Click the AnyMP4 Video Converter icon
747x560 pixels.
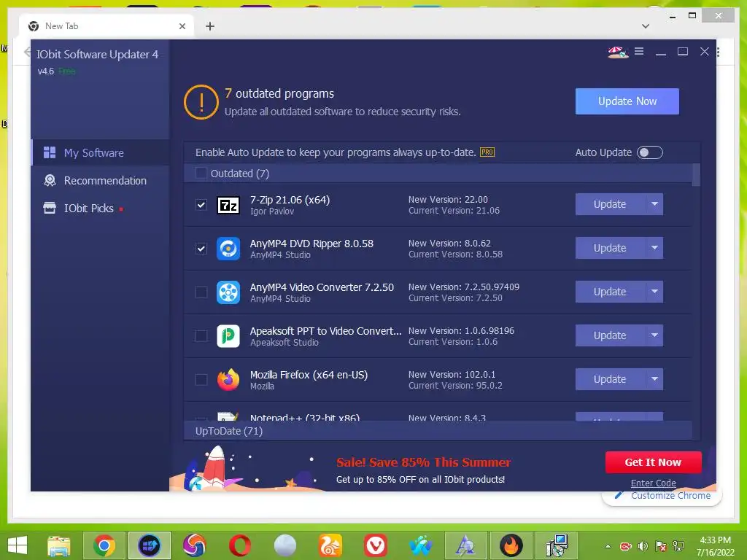[228, 292]
